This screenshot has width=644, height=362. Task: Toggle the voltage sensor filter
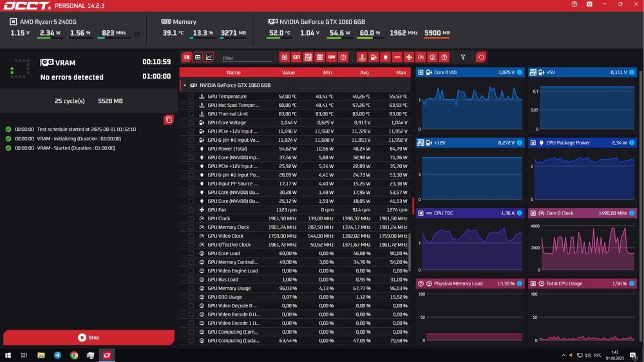374,57
